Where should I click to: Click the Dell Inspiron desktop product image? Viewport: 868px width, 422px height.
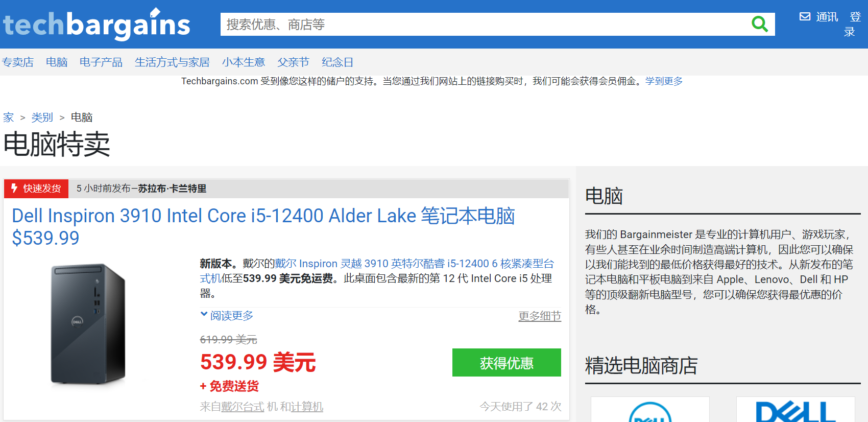(88, 324)
